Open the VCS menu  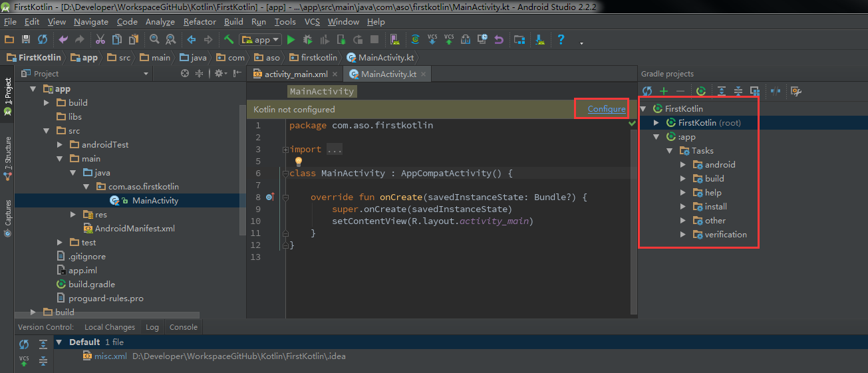click(x=312, y=22)
